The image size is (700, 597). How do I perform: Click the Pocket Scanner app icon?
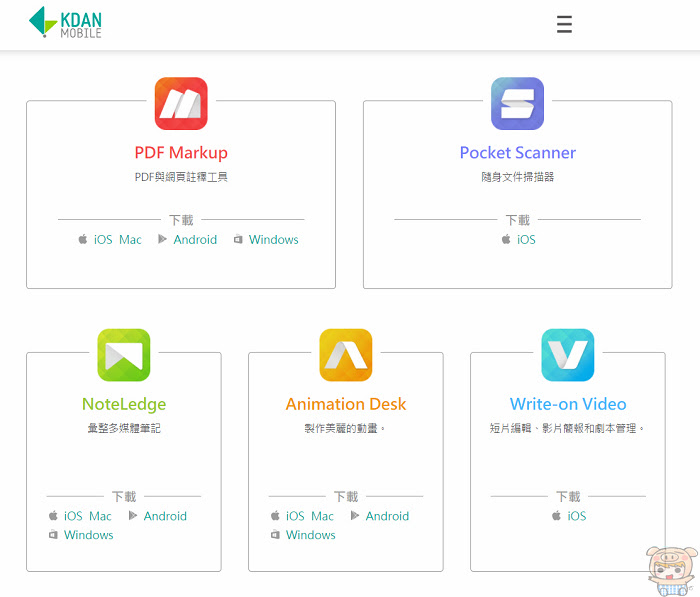[x=517, y=104]
